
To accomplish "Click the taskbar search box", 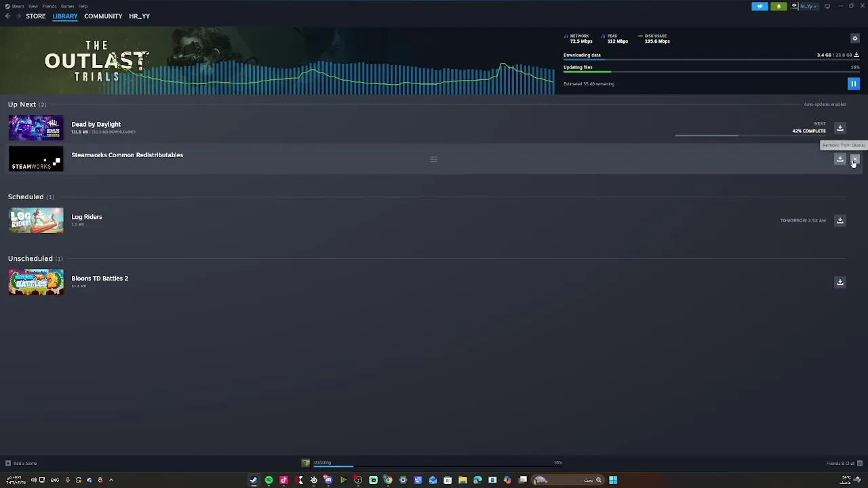I will click(568, 480).
